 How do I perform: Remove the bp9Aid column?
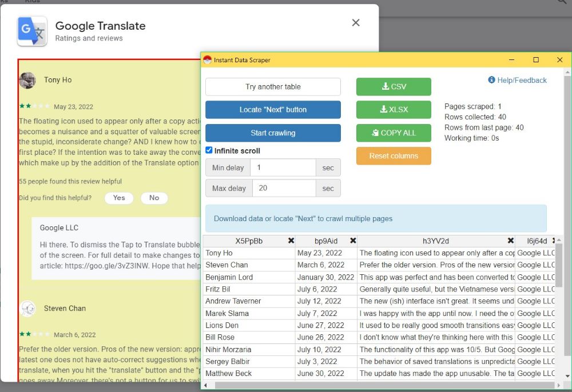pos(353,241)
